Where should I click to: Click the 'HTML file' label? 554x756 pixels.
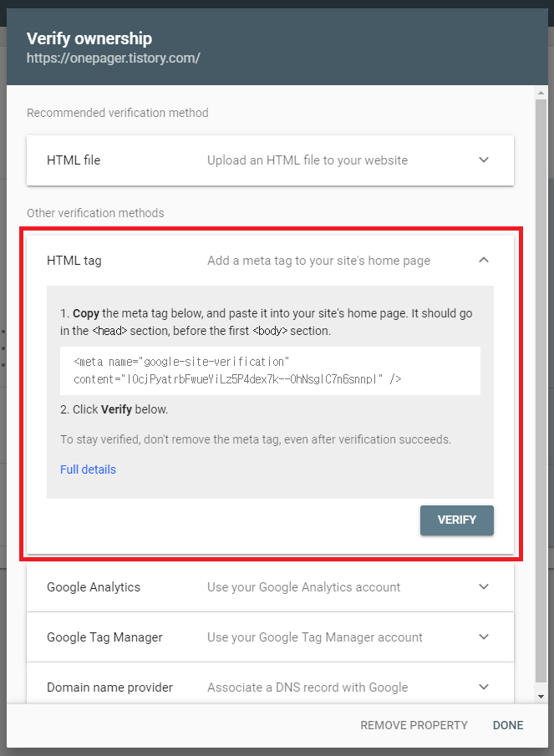74,160
